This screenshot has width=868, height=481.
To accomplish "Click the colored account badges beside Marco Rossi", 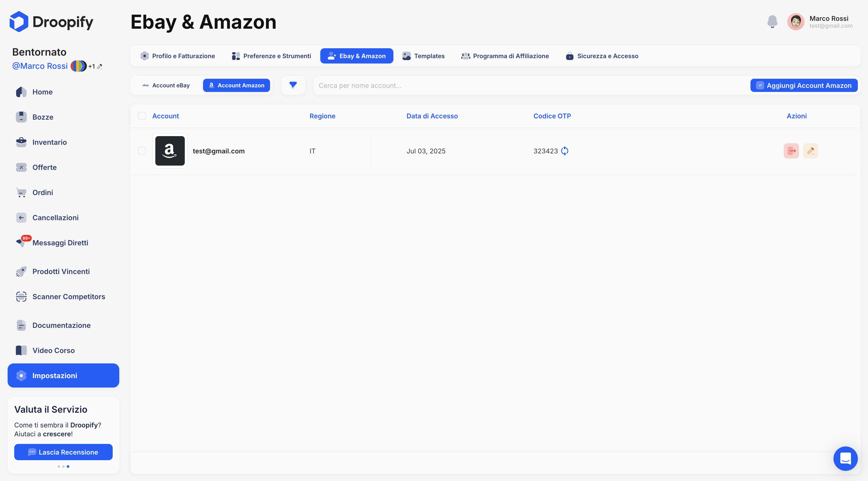I will (78, 66).
